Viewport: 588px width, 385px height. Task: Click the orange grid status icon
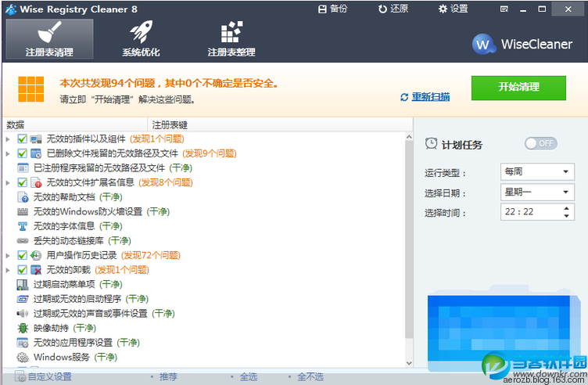30,89
